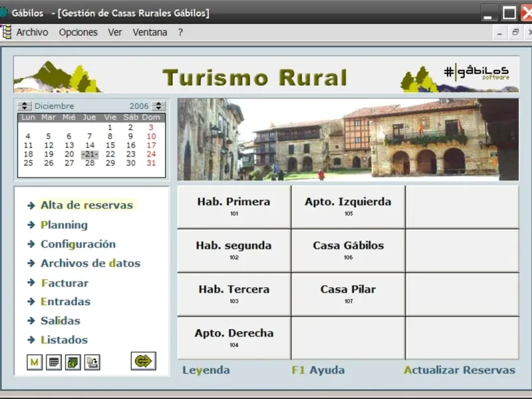The height and width of the screenshot is (399, 532).
Task: Click the document-to-printer icon button
Action: 92,362
